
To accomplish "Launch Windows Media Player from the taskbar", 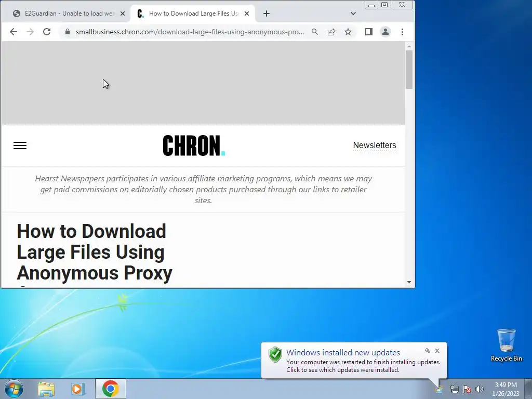I will [x=78, y=389].
